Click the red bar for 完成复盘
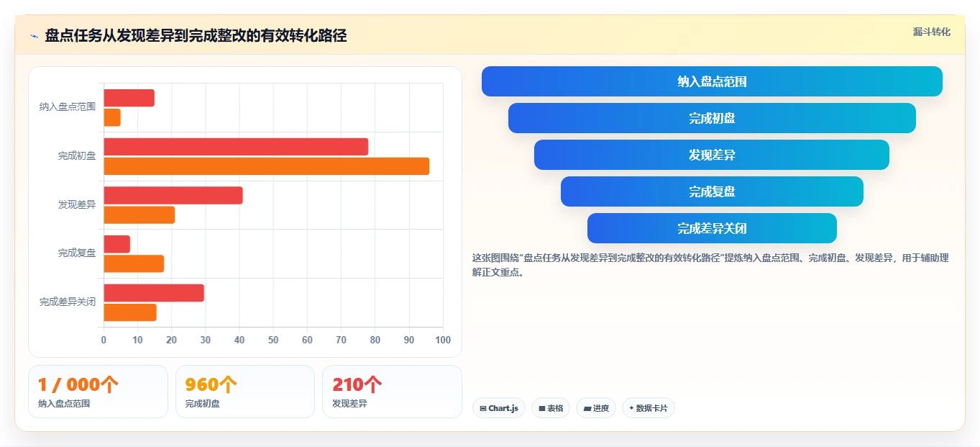 click(x=116, y=244)
